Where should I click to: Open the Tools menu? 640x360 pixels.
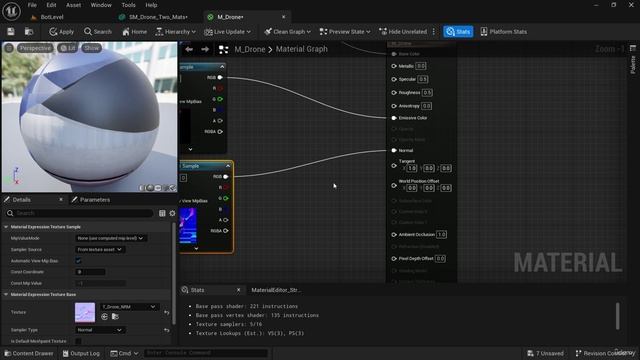pos(128,5)
